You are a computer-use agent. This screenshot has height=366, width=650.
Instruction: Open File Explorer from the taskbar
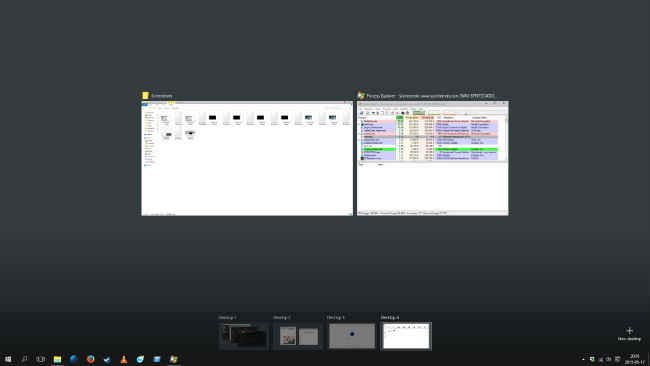[57, 359]
